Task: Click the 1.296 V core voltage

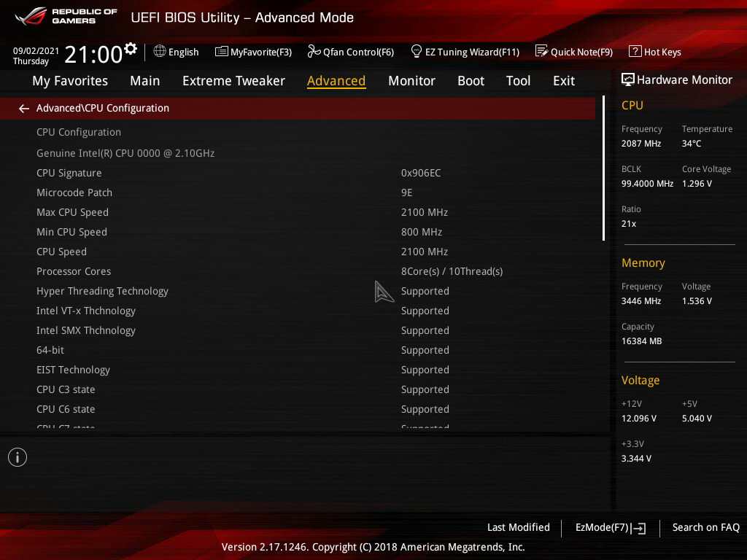Action: tap(697, 183)
